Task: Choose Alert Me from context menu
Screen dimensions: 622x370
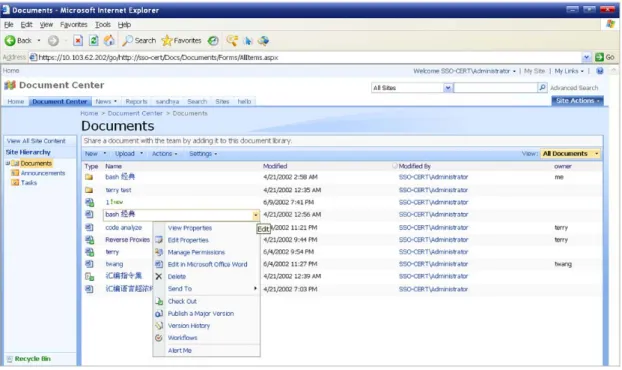Action: click(x=179, y=351)
